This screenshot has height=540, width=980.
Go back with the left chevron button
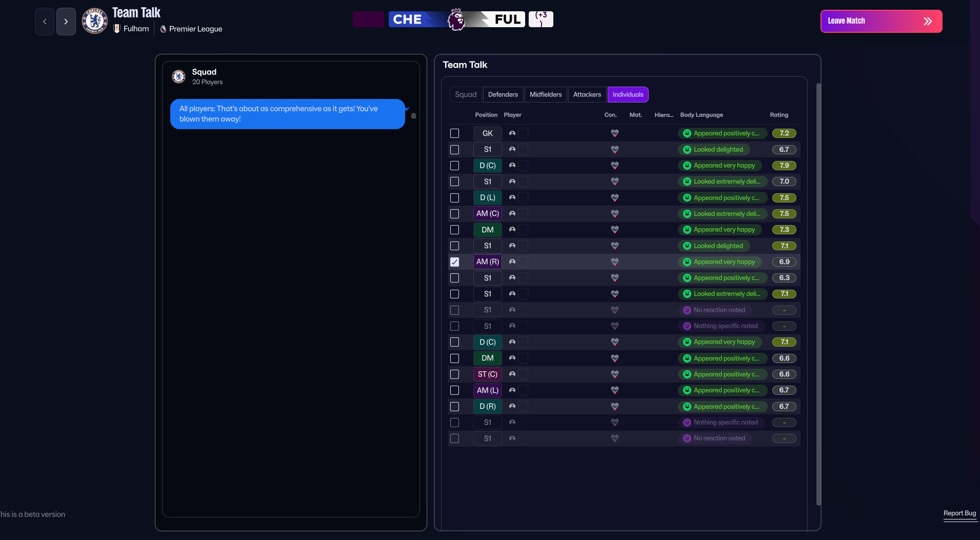(x=45, y=22)
